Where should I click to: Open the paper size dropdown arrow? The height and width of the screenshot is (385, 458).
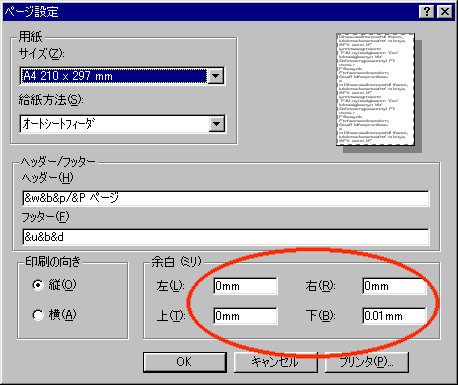coord(216,76)
